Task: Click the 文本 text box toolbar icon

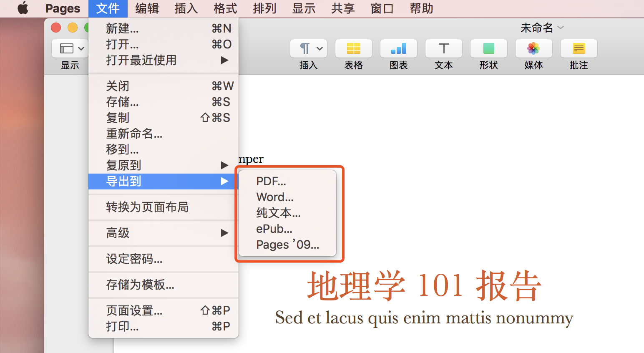Action: coord(444,48)
